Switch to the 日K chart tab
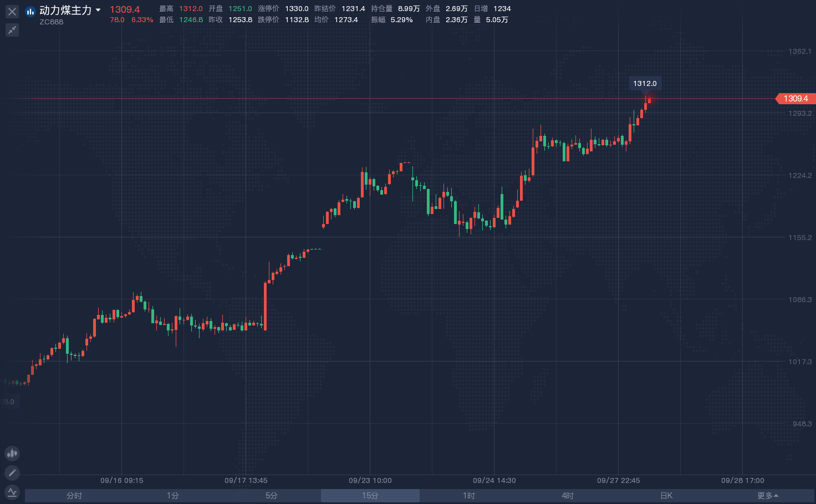816x504 pixels. coord(666,496)
